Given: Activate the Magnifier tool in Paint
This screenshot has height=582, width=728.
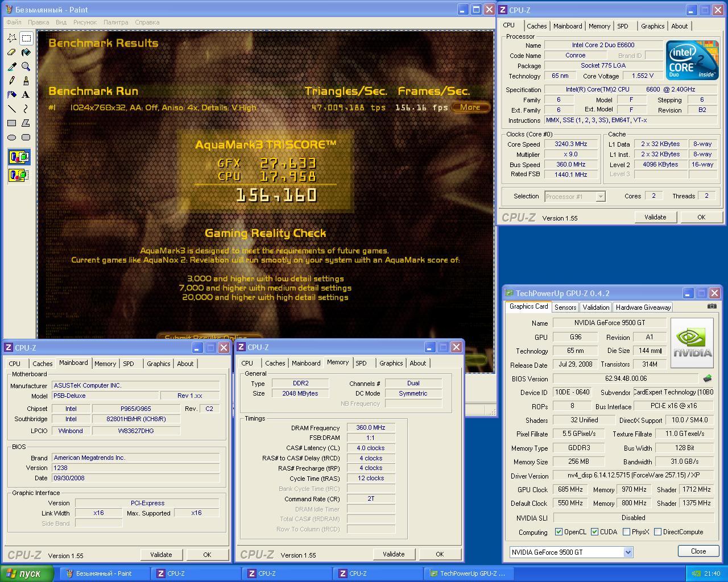Looking at the screenshot, I should (26, 66).
